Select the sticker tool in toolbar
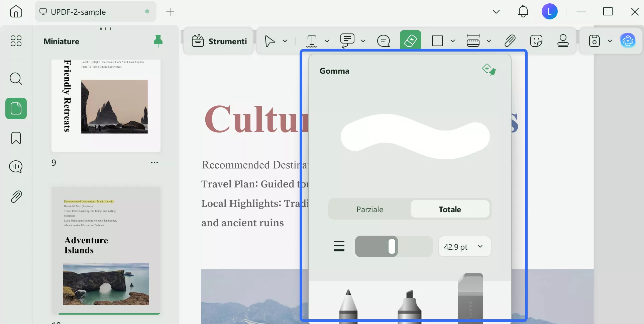This screenshot has height=324, width=644. point(536,41)
